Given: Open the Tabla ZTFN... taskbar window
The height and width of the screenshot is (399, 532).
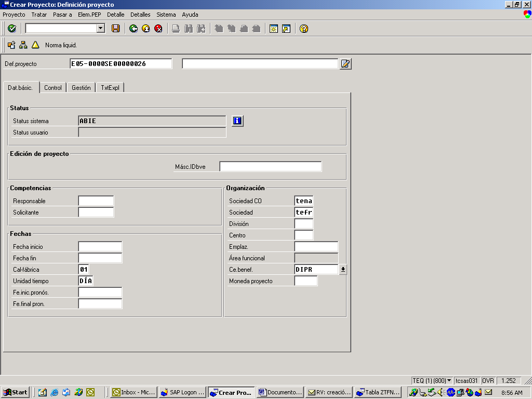Looking at the screenshot, I should point(378,392).
